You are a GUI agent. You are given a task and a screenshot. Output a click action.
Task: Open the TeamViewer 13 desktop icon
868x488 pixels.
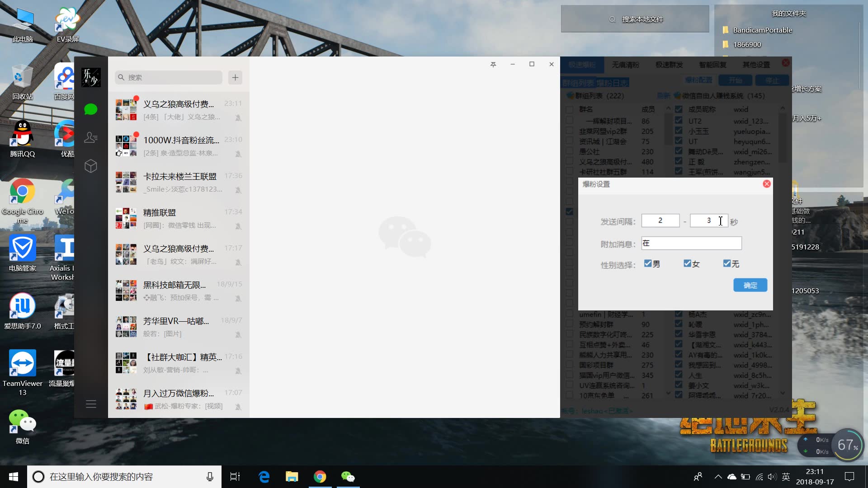point(23,373)
